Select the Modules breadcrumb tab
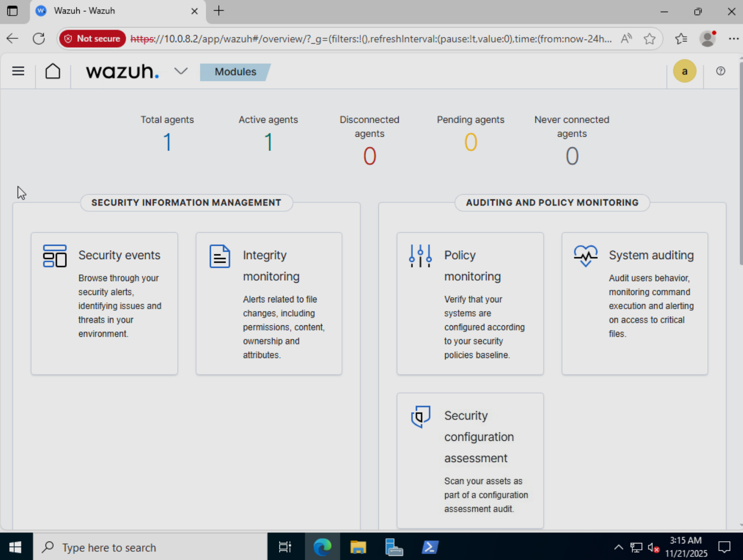Screen dimensions: 743x560 tap(235, 72)
